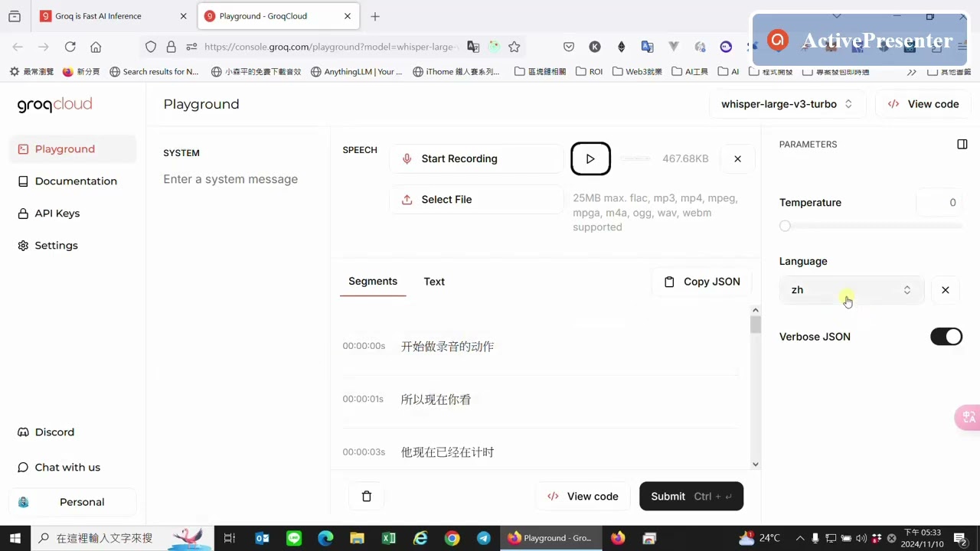Image resolution: width=980 pixels, height=551 pixels.
Task: Open a new browser tab
Action: 374,16
